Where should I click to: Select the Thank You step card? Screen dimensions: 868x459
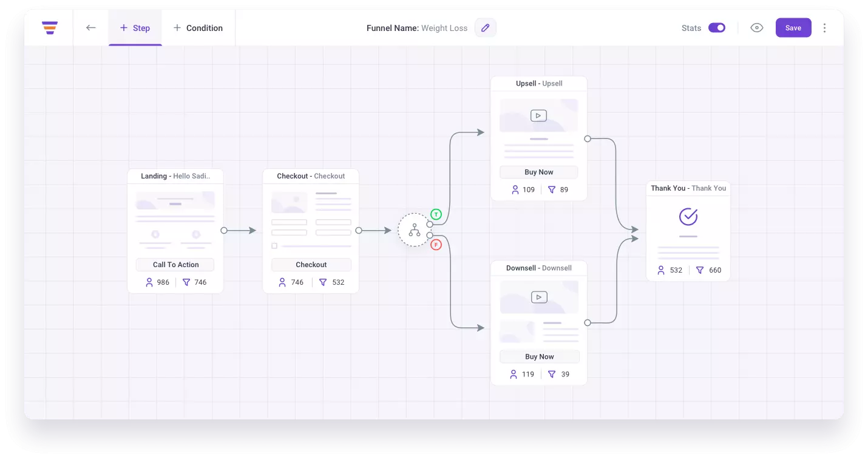[x=688, y=231]
